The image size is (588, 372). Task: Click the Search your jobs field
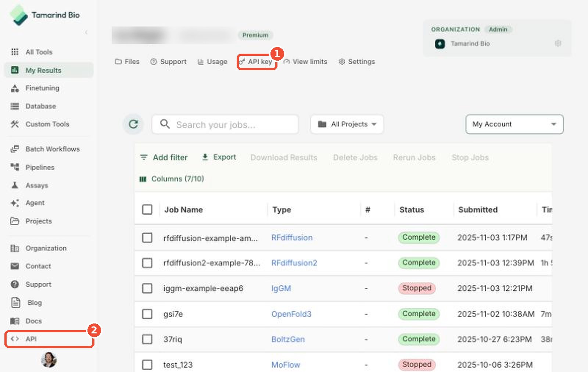coord(225,124)
